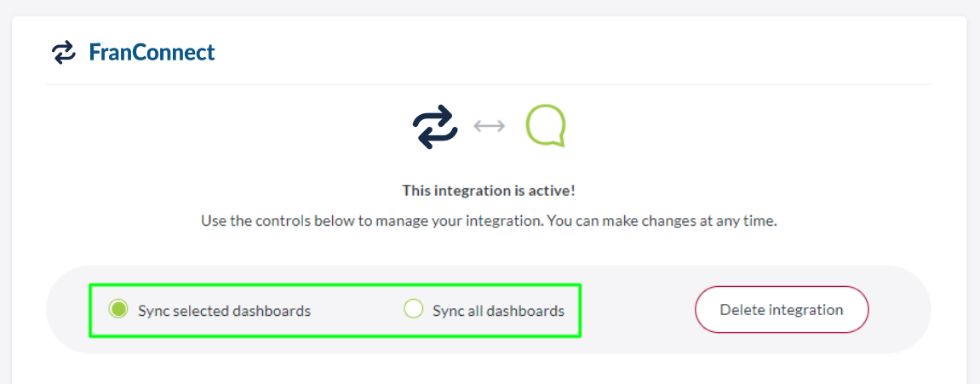The height and width of the screenshot is (384, 980).
Task: Click the green speech bubble logo
Action: 546,126
